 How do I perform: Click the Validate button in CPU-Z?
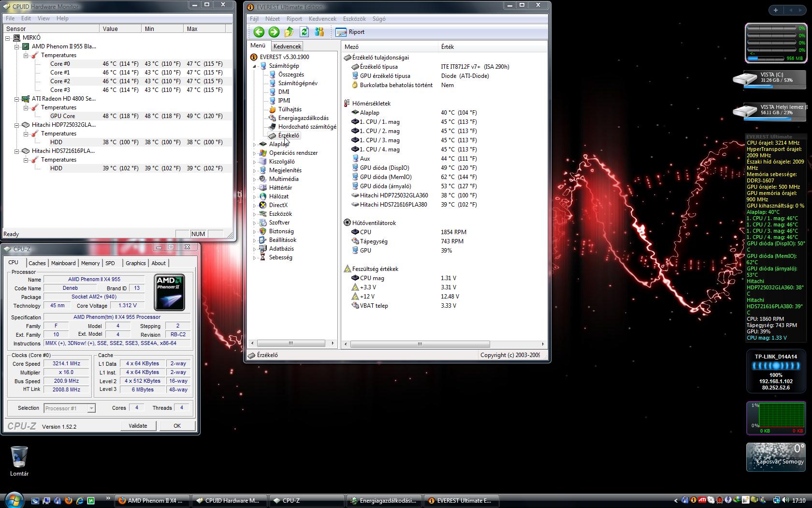point(138,426)
